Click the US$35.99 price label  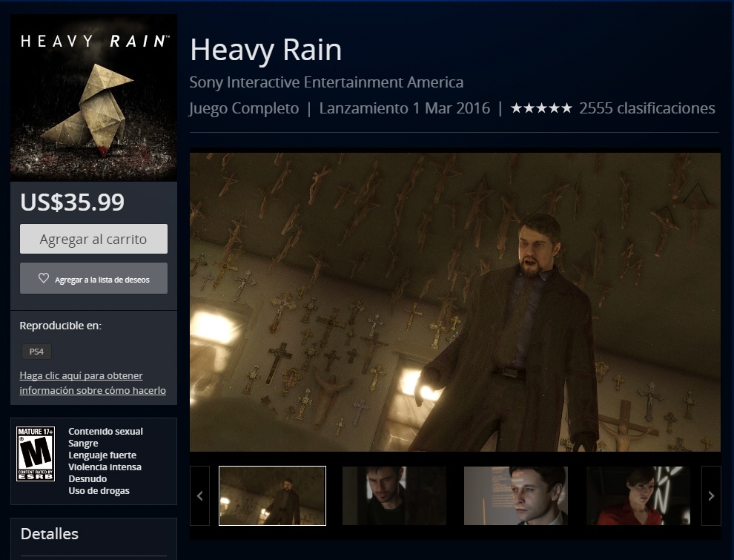coord(73,202)
